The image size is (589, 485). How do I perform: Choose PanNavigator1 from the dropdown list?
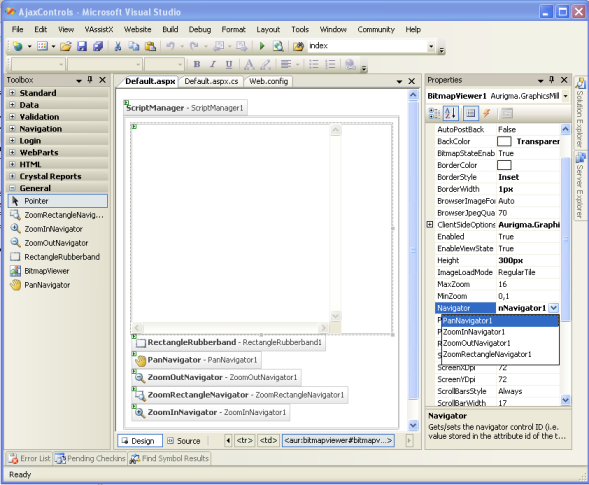click(x=500, y=321)
